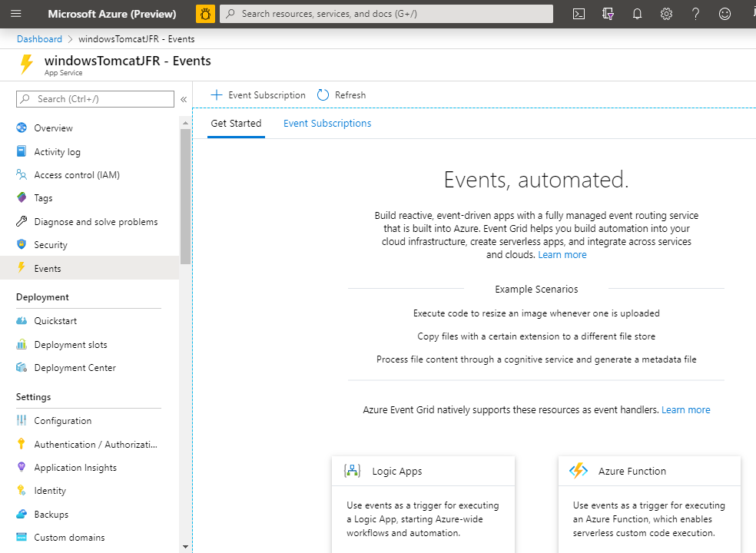The width and height of the screenshot is (756, 553).
Task: Refresh the Events view
Action: click(x=341, y=94)
